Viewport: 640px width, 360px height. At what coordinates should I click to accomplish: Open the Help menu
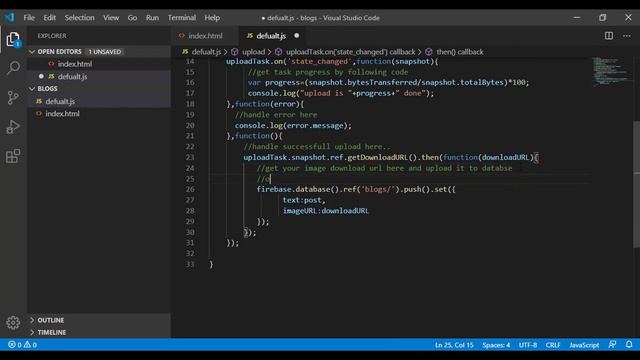212,18
